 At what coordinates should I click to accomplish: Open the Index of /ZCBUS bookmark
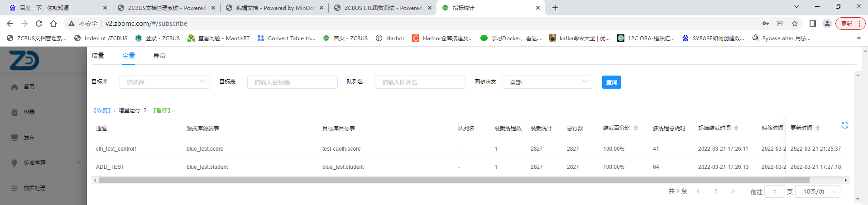[x=101, y=38]
